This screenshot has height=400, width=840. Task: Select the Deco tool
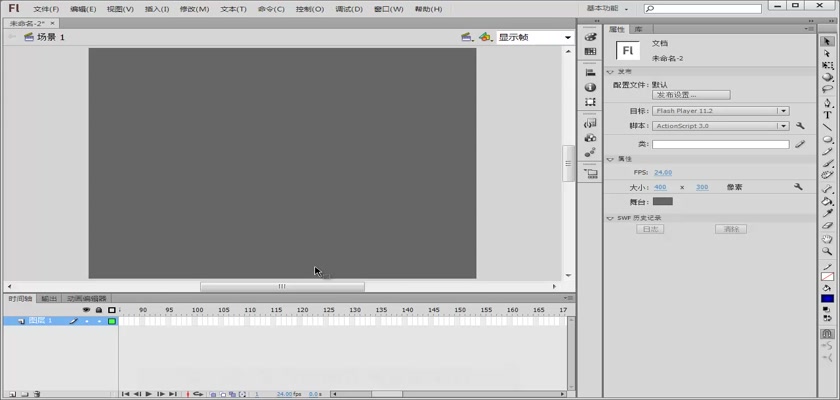point(828,175)
